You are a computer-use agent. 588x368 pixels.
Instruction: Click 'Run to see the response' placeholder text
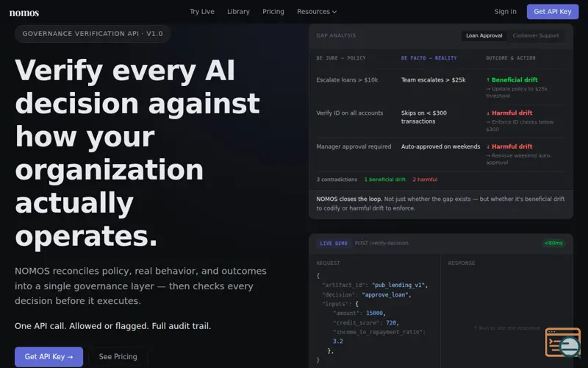click(506, 328)
